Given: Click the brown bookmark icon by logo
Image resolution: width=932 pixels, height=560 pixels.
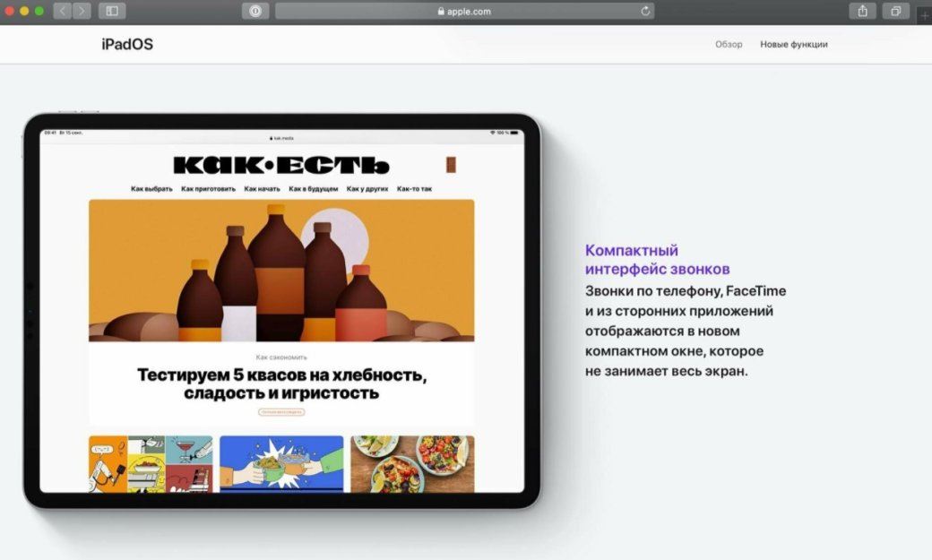Looking at the screenshot, I should click(451, 165).
